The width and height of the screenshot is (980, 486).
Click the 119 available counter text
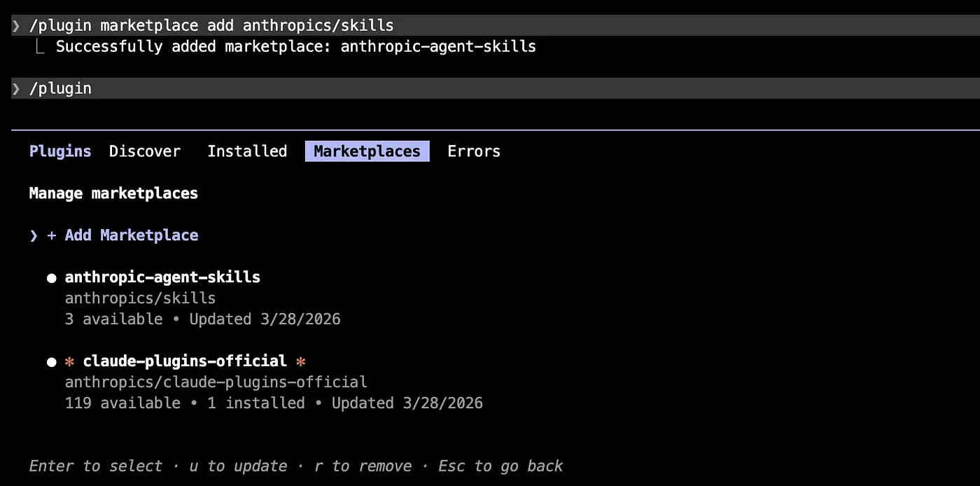point(122,403)
